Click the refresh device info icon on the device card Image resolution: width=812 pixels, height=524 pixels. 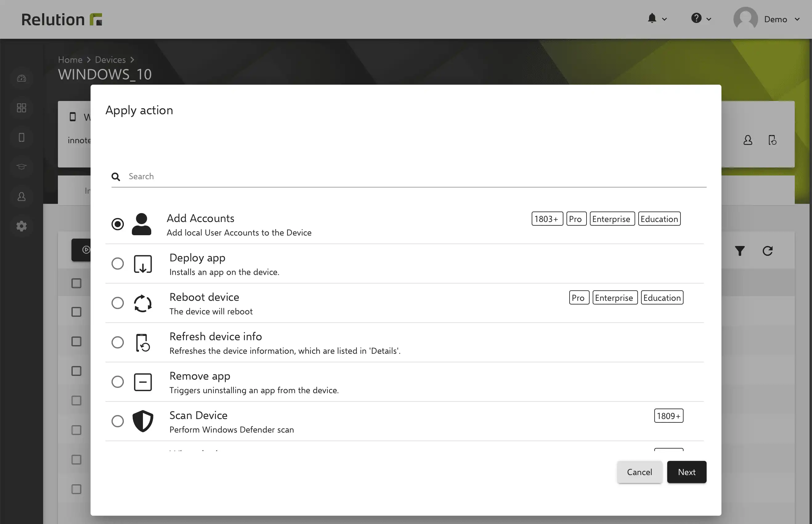pyautogui.click(x=773, y=140)
